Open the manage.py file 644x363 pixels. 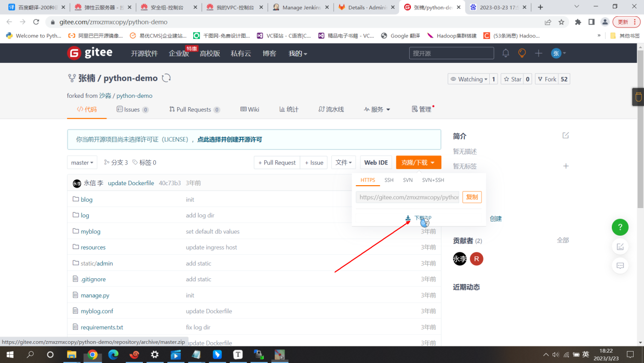click(x=95, y=295)
